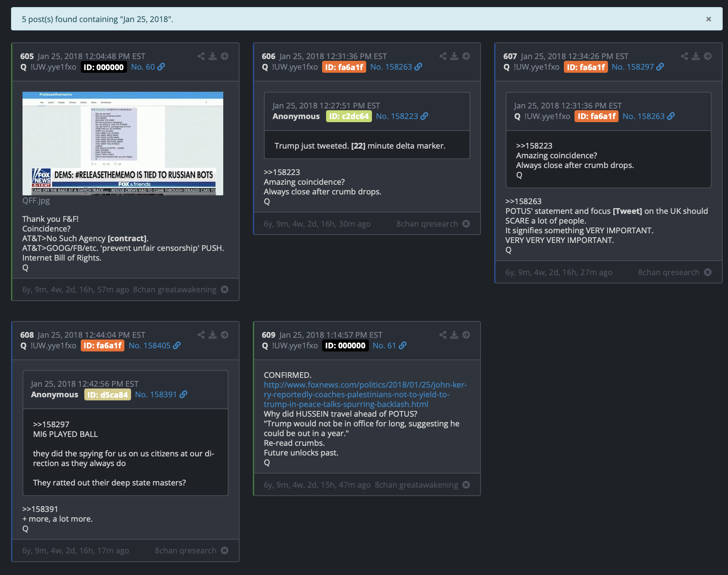Select ID: d5ca84 badge on Anonymous post
This screenshot has width=728, height=575.
coord(108,395)
